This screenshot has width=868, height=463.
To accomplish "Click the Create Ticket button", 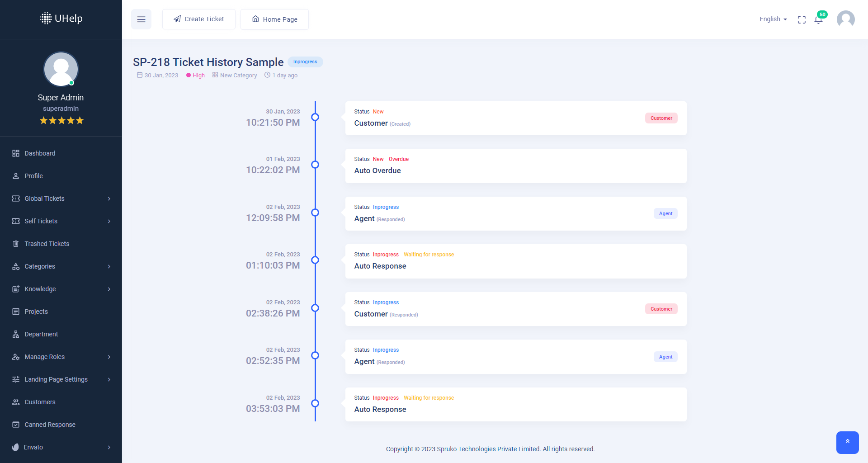I will click(x=198, y=19).
